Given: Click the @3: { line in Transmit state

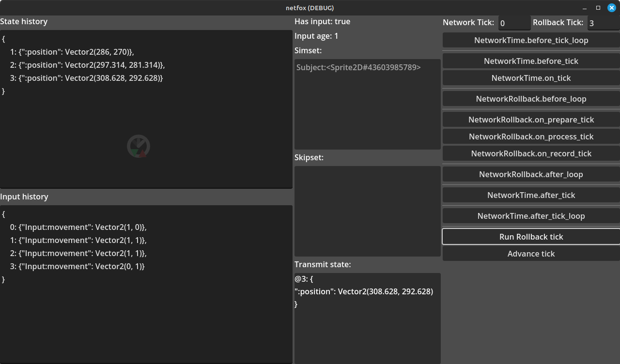Looking at the screenshot, I should pyautogui.click(x=304, y=279).
